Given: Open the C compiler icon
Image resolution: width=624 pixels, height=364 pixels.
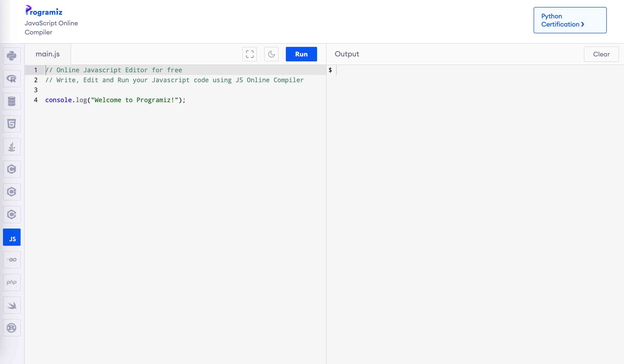Looking at the screenshot, I should pos(12,169).
